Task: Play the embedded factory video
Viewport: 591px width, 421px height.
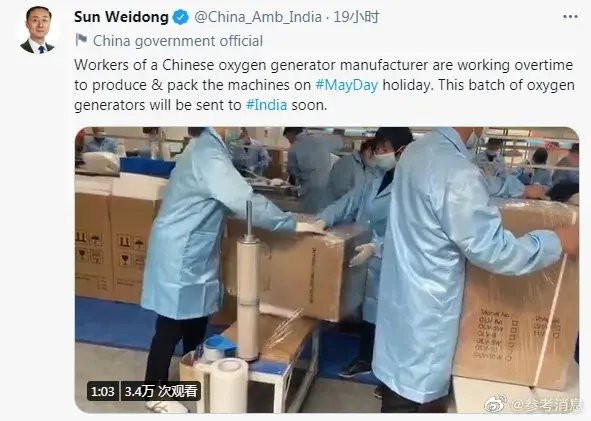Action: (x=327, y=270)
